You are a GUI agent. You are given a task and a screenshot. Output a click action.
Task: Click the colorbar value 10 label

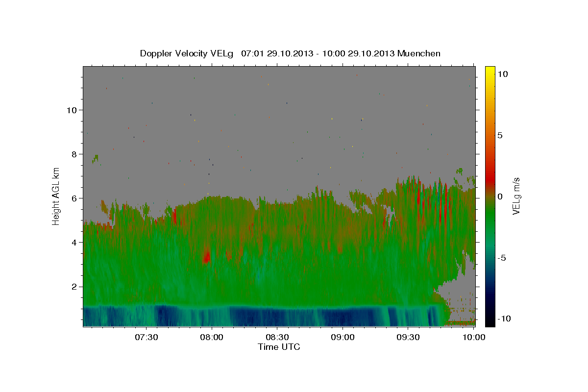coord(502,74)
